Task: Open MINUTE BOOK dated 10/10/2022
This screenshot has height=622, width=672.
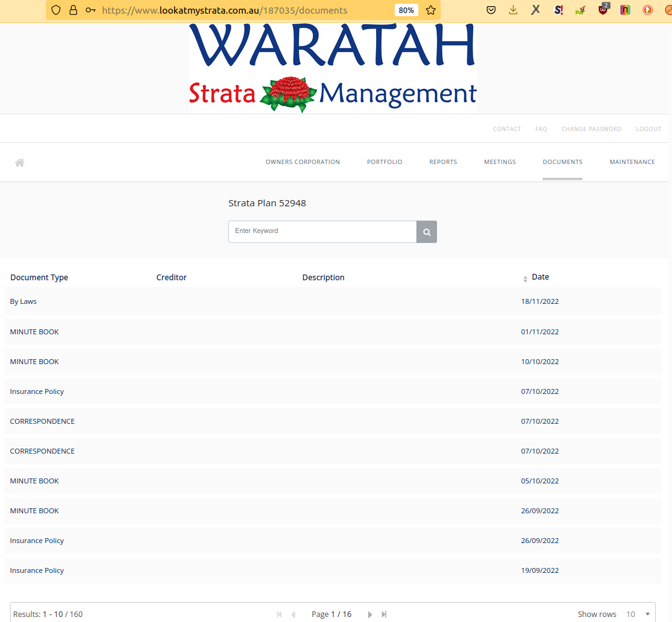Action: [x=333, y=362]
